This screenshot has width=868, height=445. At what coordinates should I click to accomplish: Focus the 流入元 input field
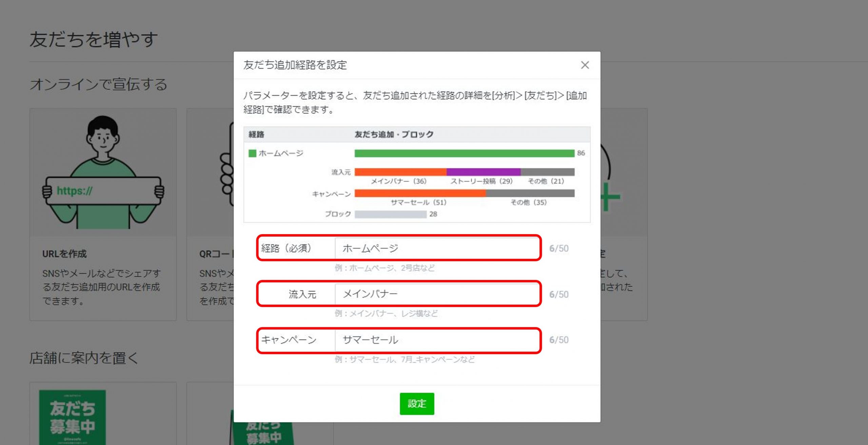pos(437,294)
